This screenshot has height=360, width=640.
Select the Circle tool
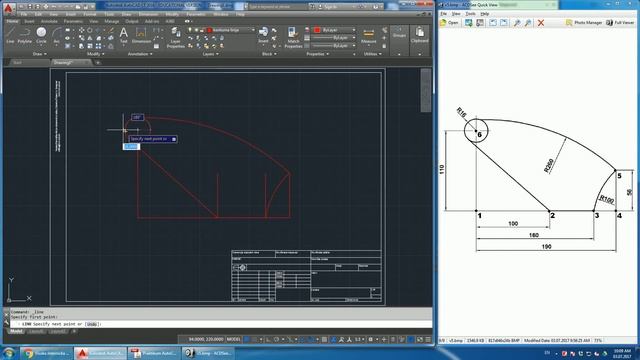pyautogui.click(x=41, y=35)
